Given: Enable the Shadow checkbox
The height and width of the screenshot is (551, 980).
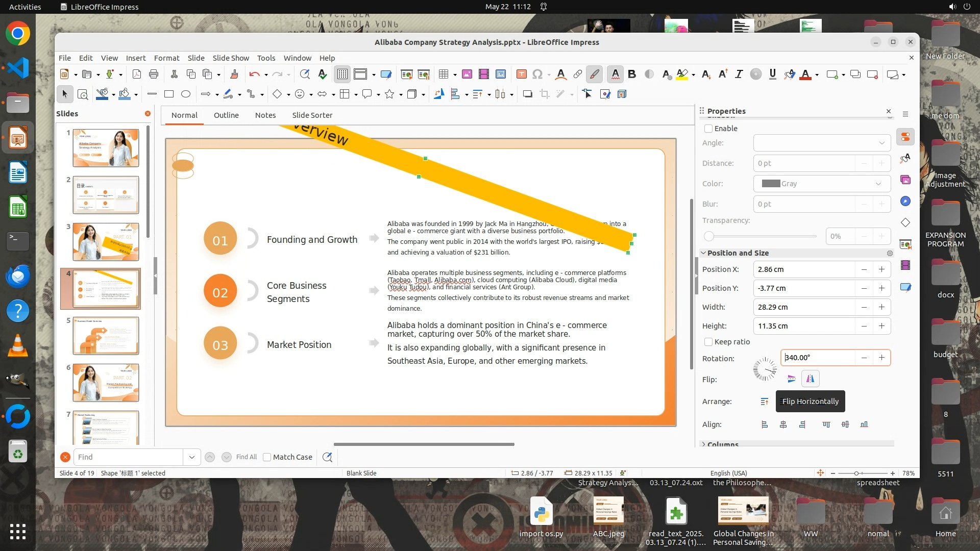Looking at the screenshot, I should (708, 129).
